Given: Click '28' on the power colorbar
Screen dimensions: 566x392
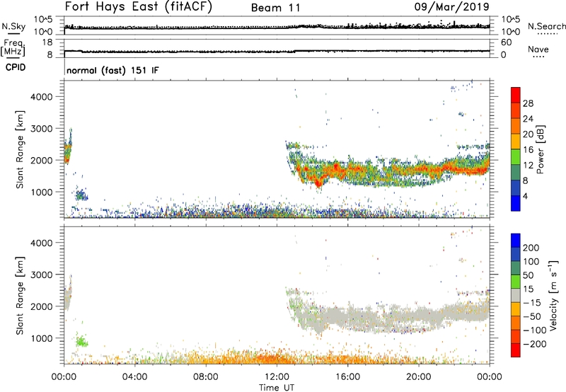Looking at the screenshot, I should coord(528,103).
